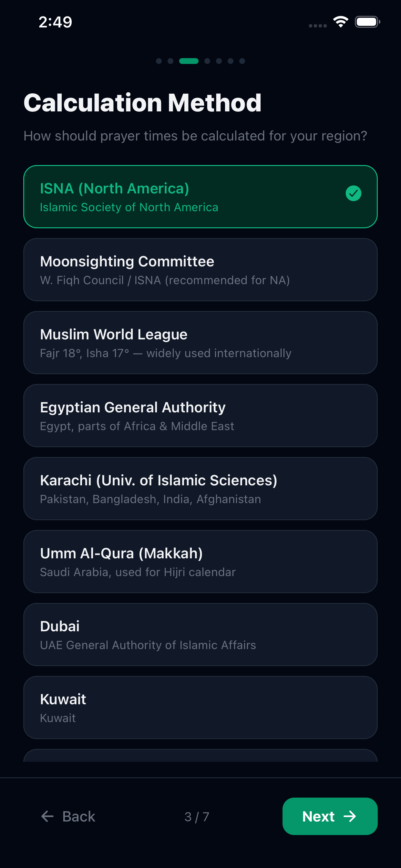This screenshot has width=401, height=868.
Task: Select the ISNA (North America) method
Action: tap(200, 197)
